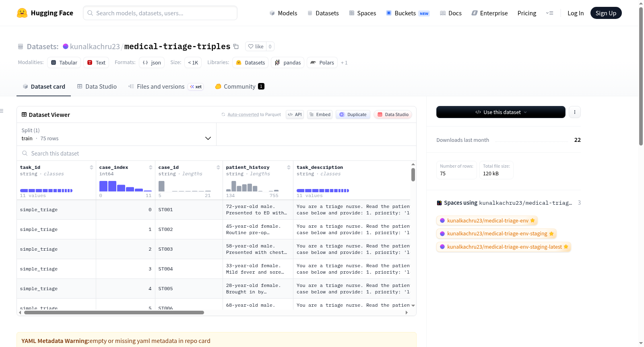Image resolution: width=644 pixels, height=347 pixels.
Task: Click the Sign Up button
Action: [606, 13]
